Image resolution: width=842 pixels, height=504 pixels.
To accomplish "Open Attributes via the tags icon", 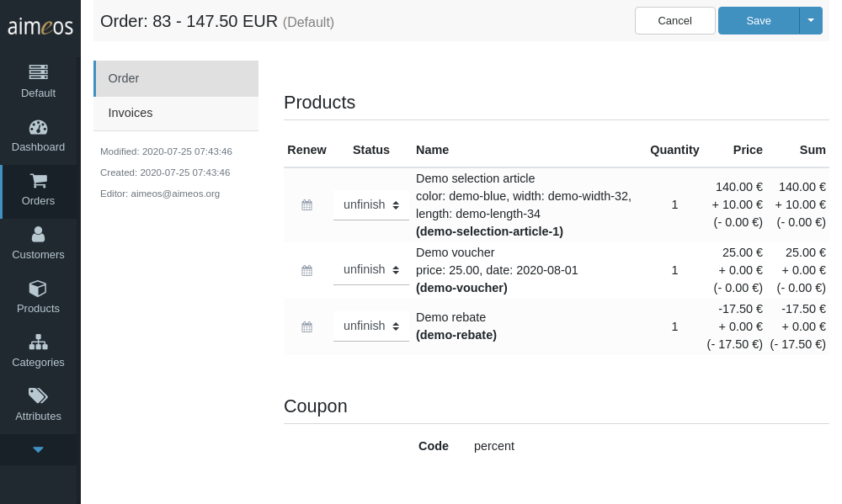I will pos(38,396).
